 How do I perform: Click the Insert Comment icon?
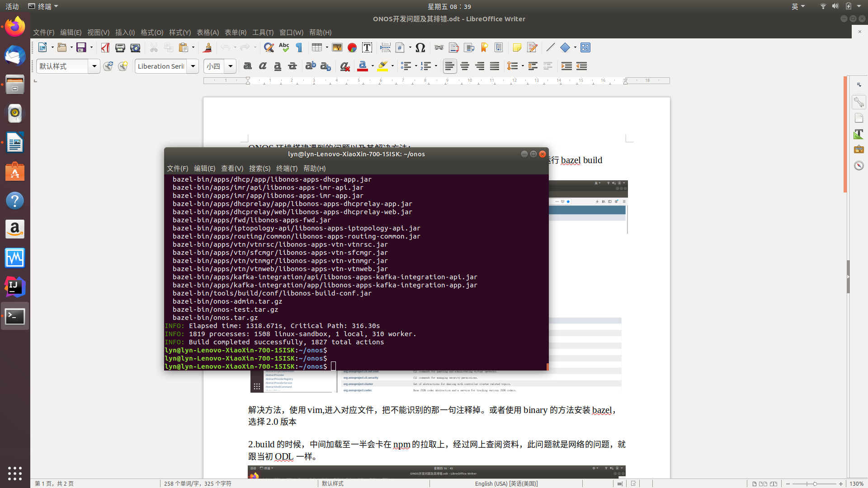point(517,47)
